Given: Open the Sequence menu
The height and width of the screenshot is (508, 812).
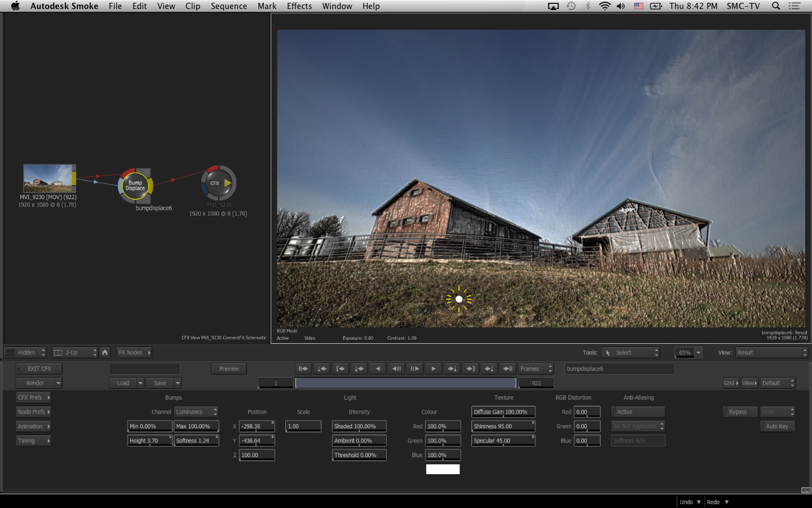Looking at the screenshot, I should (228, 6).
